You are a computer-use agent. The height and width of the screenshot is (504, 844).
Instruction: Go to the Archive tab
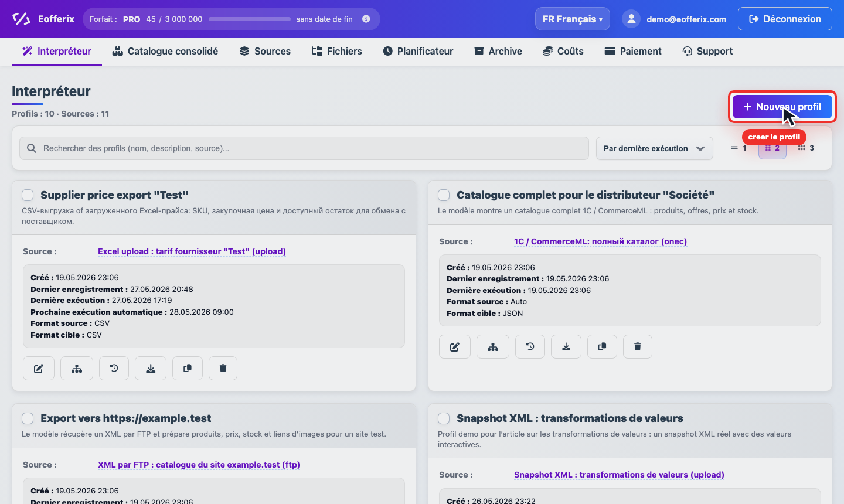click(498, 51)
